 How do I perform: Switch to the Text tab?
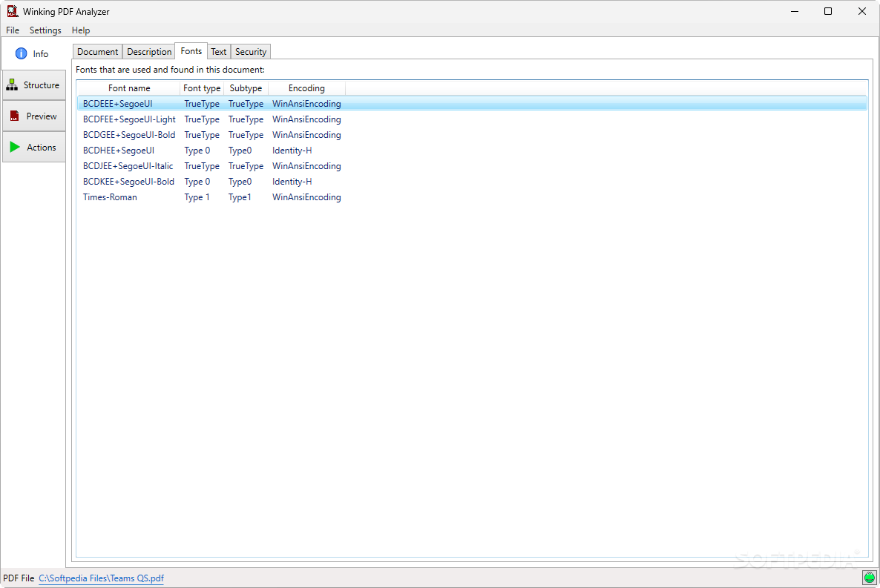tap(219, 52)
